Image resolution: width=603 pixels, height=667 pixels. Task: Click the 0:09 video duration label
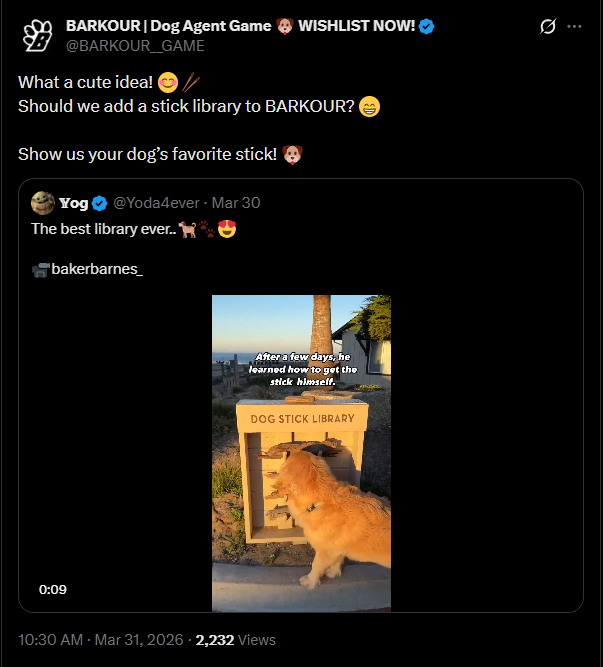[53, 589]
